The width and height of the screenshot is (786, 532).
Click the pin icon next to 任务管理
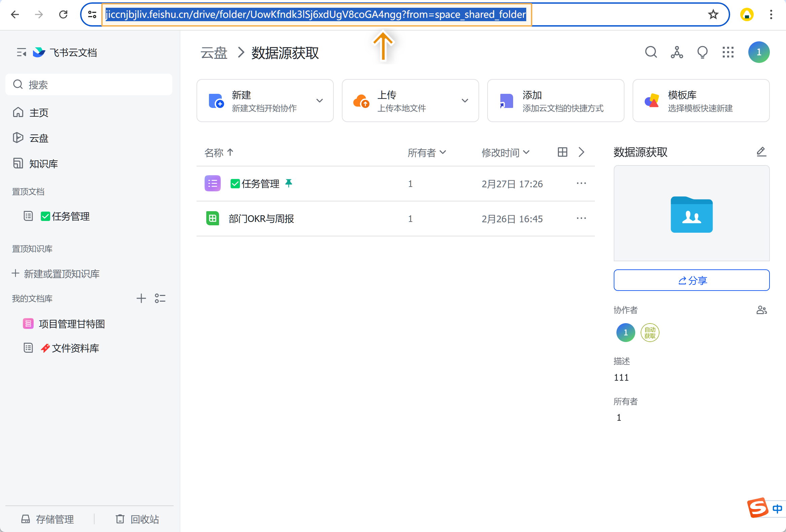pyautogui.click(x=288, y=183)
